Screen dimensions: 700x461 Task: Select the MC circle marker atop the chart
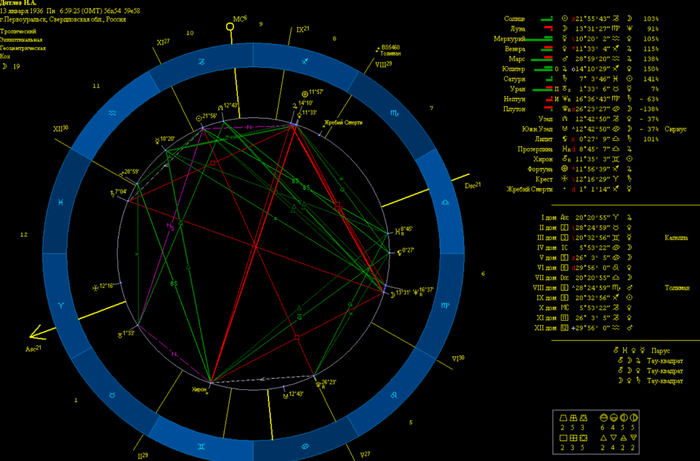click(230, 28)
